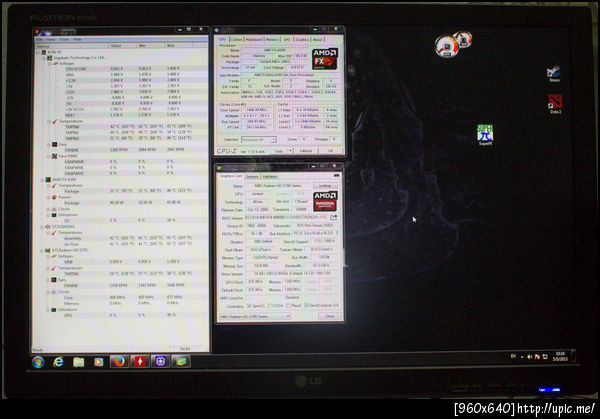
Task: Click the AMD FX logo in CPU-Z
Action: click(324, 59)
